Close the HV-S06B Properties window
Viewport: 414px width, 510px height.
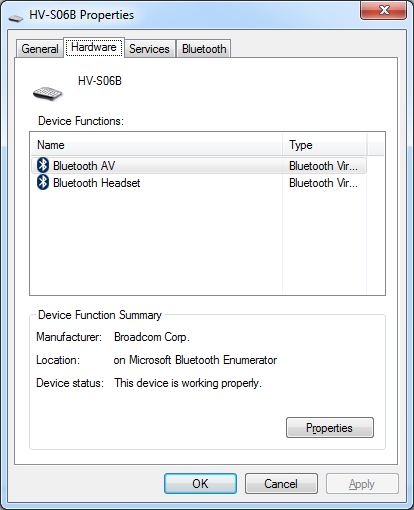[x=383, y=10]
